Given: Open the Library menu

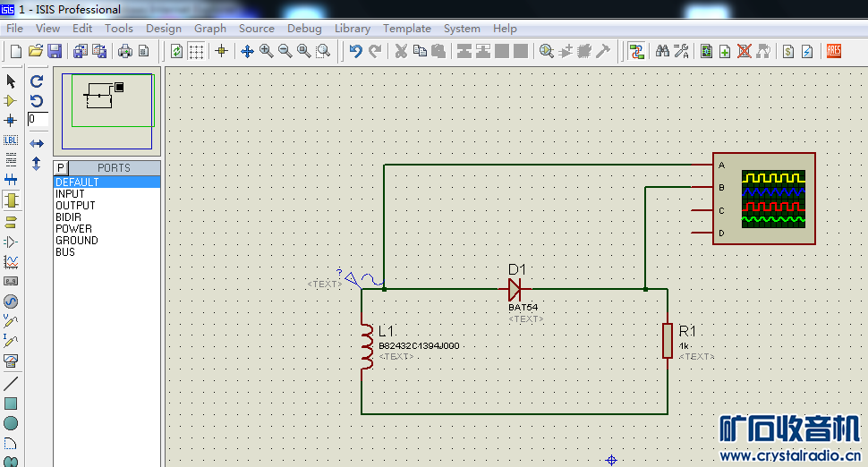Looking at the screenshot, I should coord(352,28).
